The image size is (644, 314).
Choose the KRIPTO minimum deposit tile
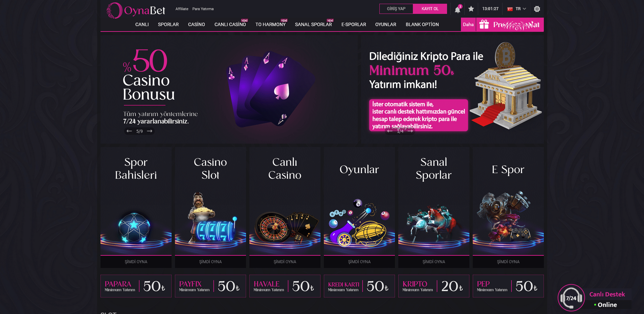point(434,286)
